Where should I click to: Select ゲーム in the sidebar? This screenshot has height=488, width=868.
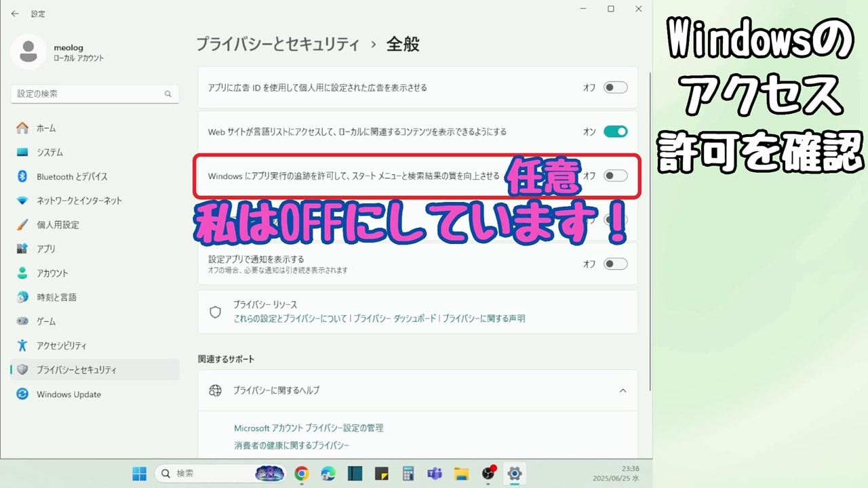point(95,321)
